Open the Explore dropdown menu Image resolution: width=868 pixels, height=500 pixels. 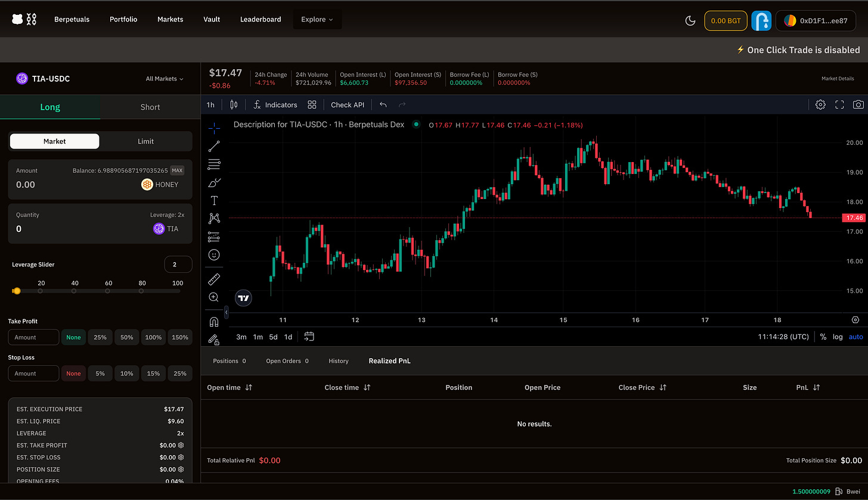(x=317, y=20)
